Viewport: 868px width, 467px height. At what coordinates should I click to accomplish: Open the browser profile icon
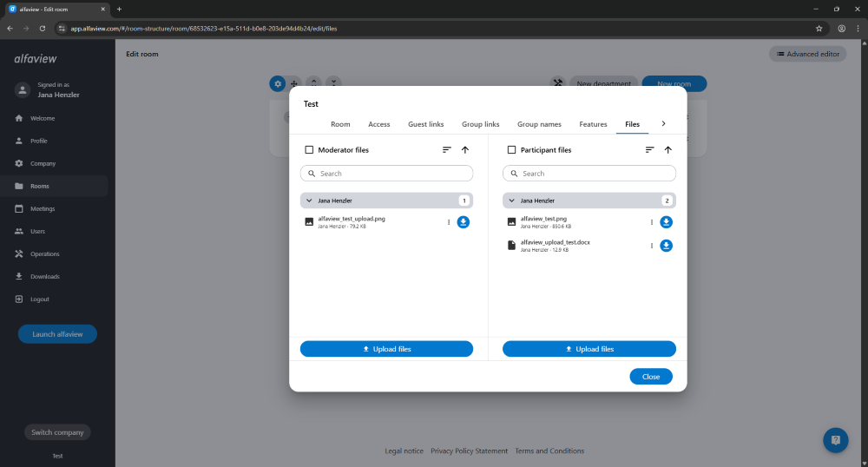[x=841, y=29]
